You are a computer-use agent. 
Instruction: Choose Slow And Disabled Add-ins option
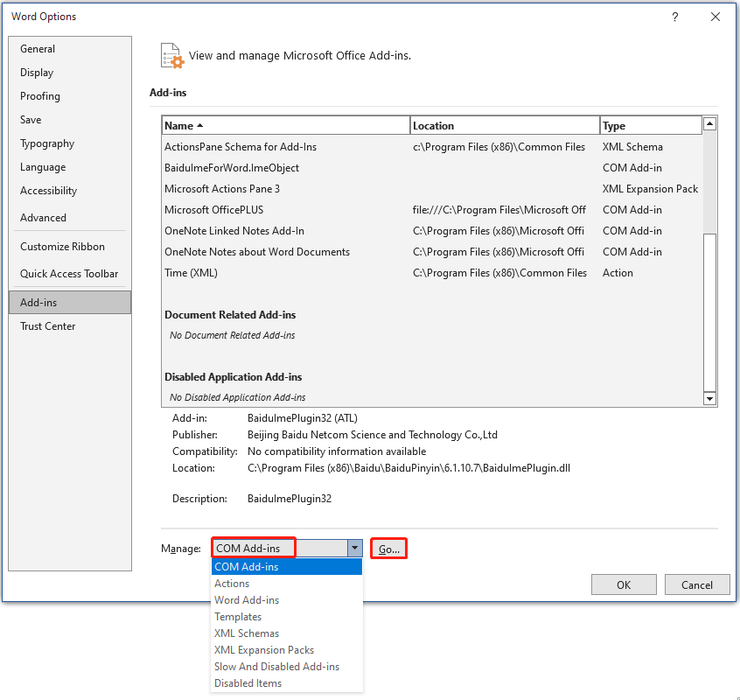click(x=277, y=666)
